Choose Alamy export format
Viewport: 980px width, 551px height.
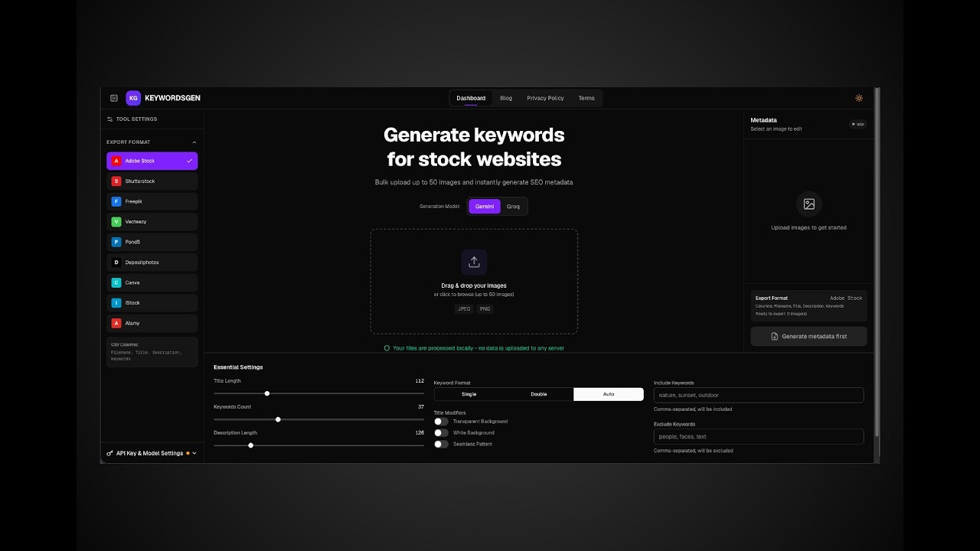pyautogui.click(x=152, y=323)
